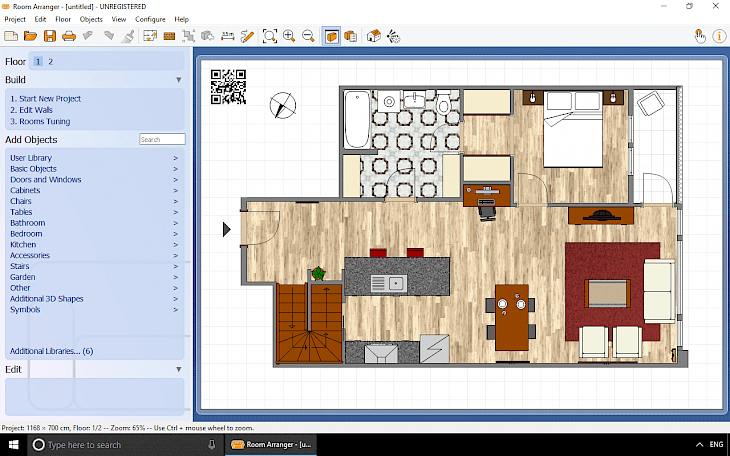Open the Bedroom object category
Viewport: 730px width, 456px height.
pos(94,233)
